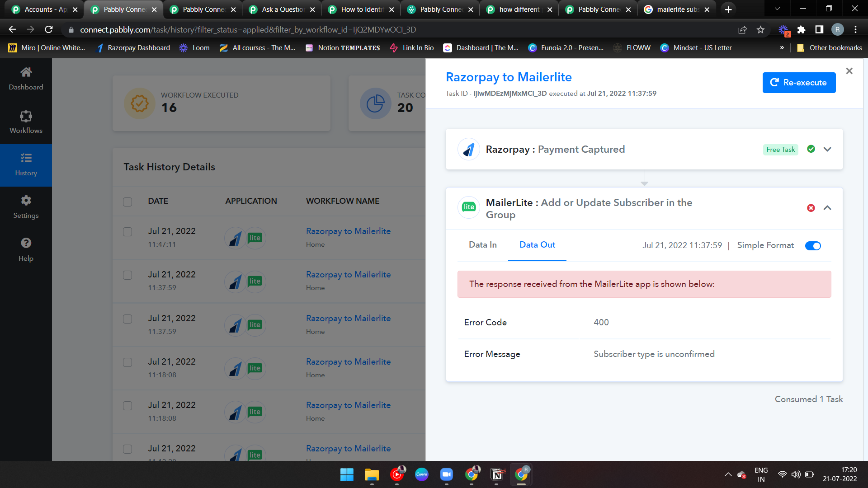Check the row between the 11:47:11 and 11:37:59 rows

click(127, 275)
